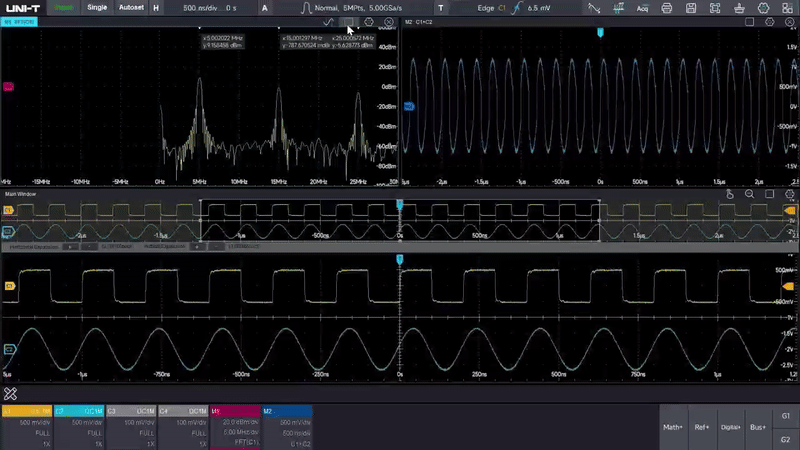The width and height of the screenshot is (800, 450).
Task: Close the FFT spectrum window
Action: pos(389,21)
